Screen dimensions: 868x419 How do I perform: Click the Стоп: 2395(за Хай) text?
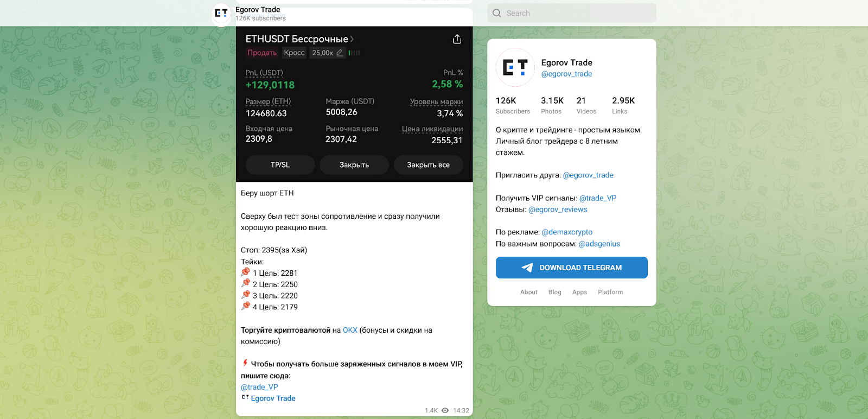tap(274, 250)
